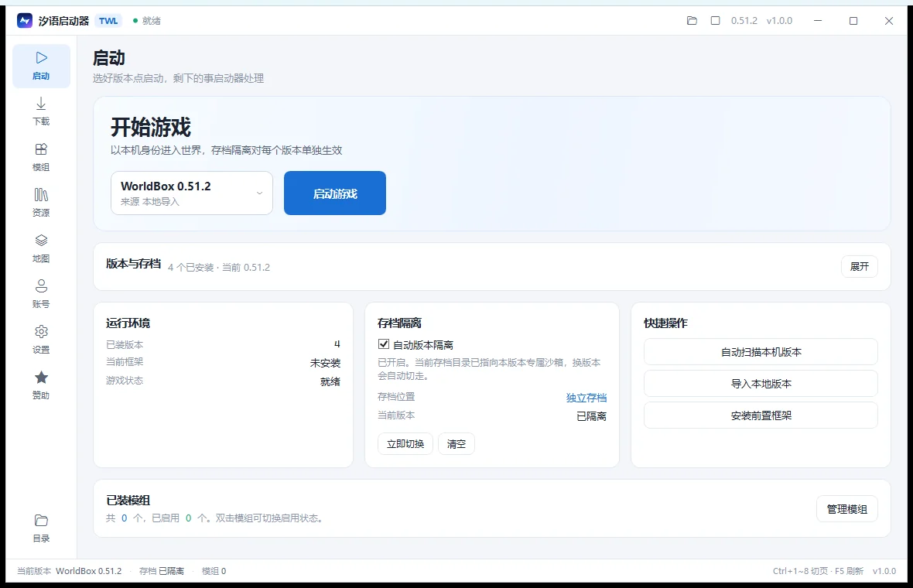The width and height of the screenshot is (913, 588).
Task: Click the 清空 button
Action: point(456,444)
